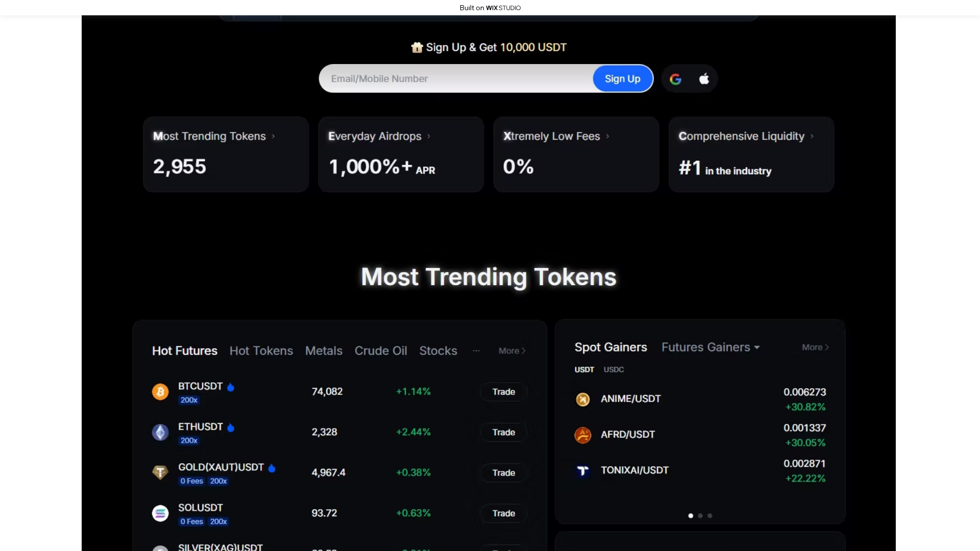Click the TONIXAI/USDT pair name
Viewport: 980px width, 551px height.
635,470
